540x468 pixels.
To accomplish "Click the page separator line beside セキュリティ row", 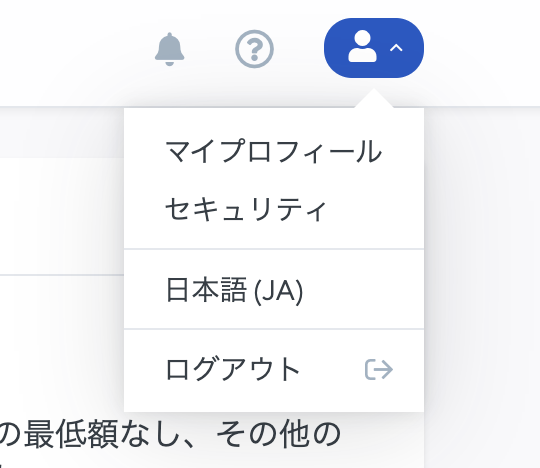I will click(62, 275).
